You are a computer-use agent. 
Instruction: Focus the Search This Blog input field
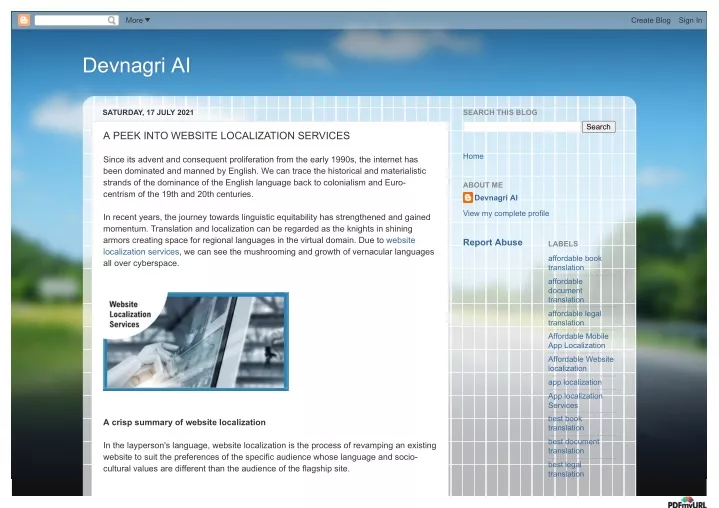point(522,127)
